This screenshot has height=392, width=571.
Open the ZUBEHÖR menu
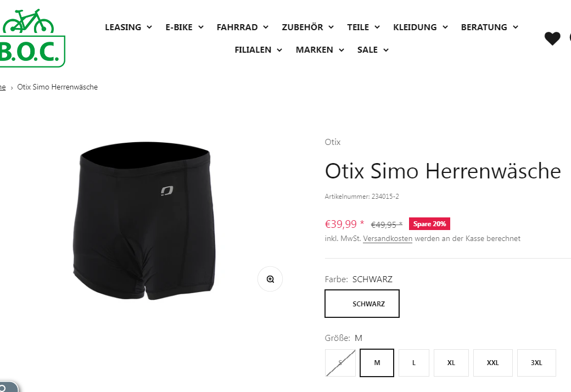[307, 27]
